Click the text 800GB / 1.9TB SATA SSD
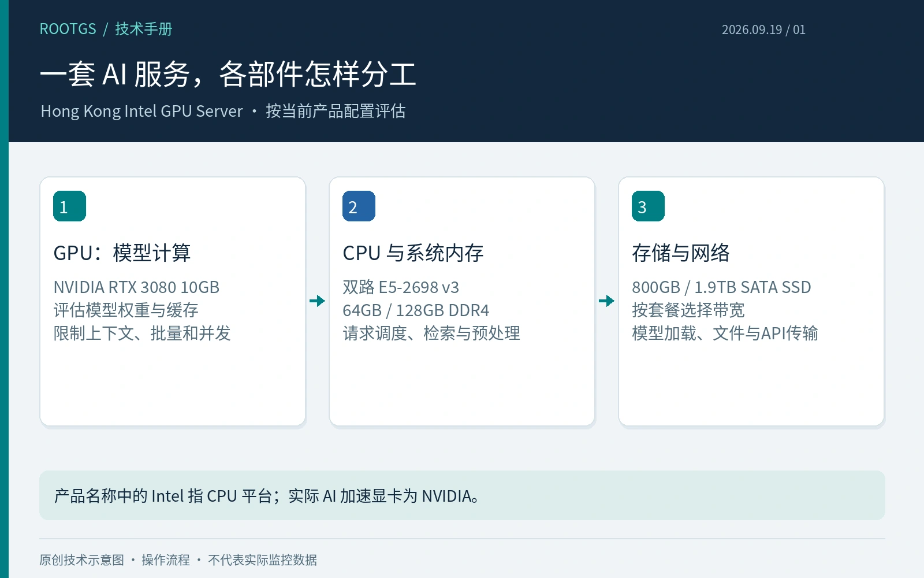 click(x=721, y=287)
